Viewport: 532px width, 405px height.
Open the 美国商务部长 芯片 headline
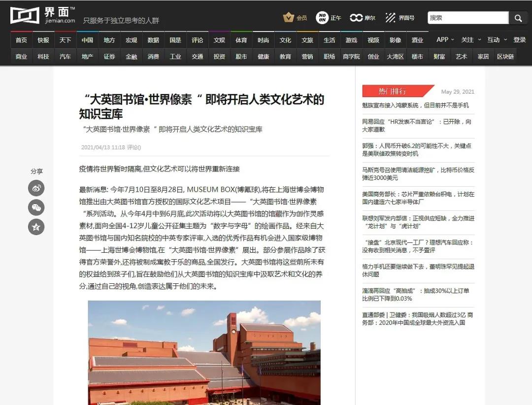tap(418, 198)
